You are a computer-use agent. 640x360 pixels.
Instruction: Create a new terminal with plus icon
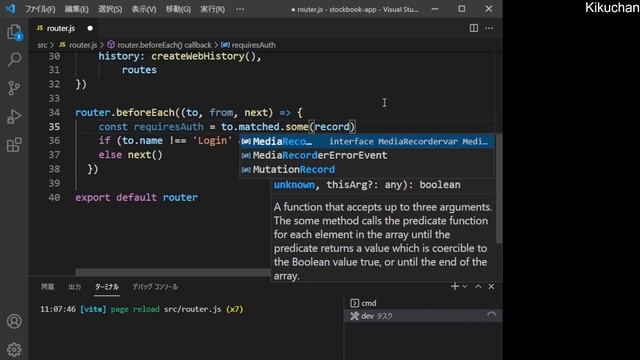(455, 287)
